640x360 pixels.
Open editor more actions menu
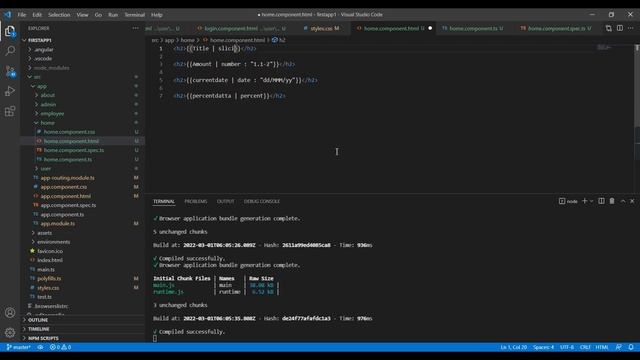(x=631, y=28)
